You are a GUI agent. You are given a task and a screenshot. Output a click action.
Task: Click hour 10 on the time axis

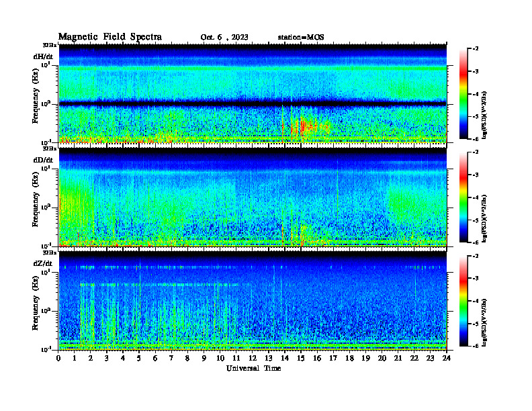click(220, 358)
